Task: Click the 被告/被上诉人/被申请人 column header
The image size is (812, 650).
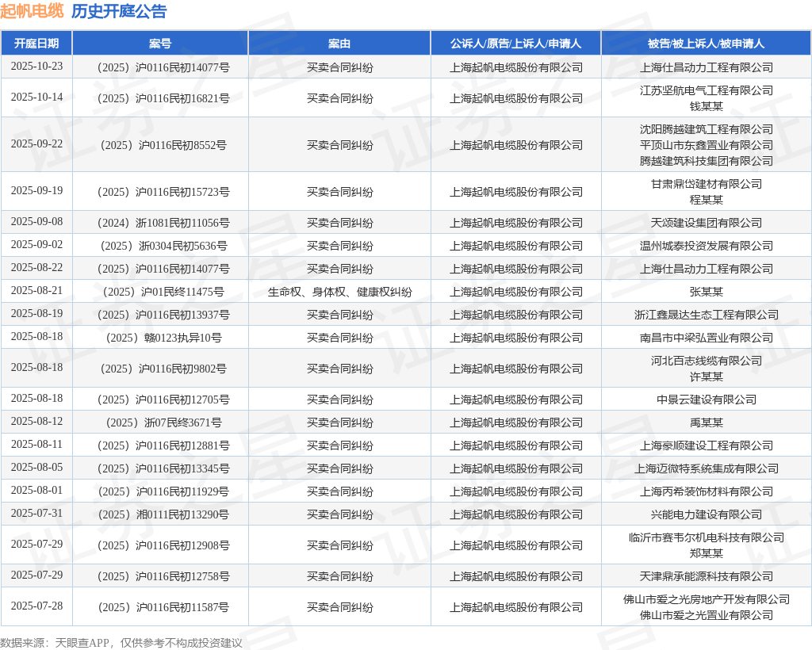Action: [706, 44]
